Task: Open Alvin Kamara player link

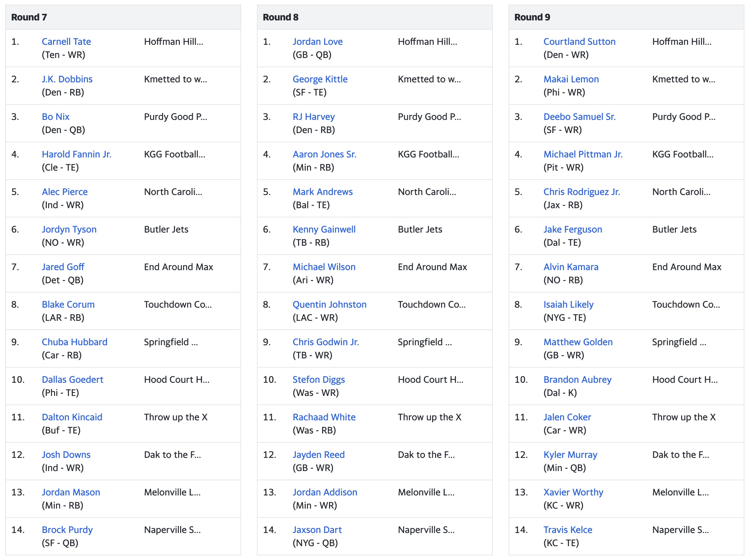Action: click(x=571, y=267)
